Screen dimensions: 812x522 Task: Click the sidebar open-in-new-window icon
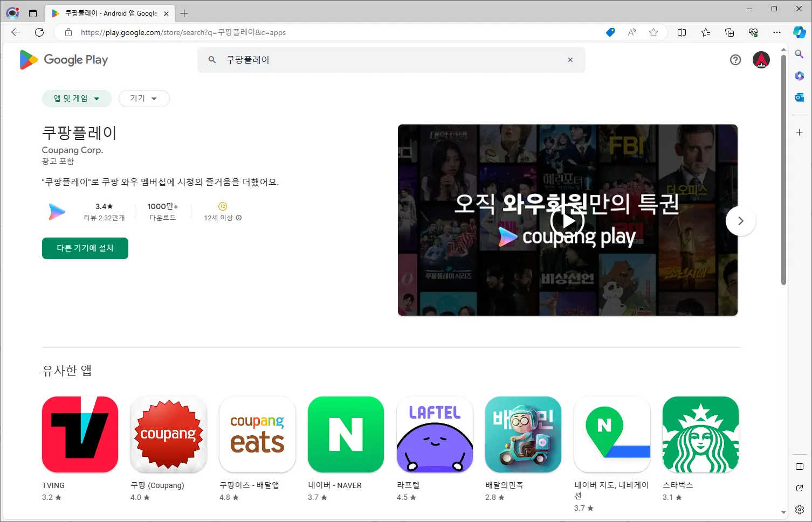pyautogui.click(x=800, y=488)
